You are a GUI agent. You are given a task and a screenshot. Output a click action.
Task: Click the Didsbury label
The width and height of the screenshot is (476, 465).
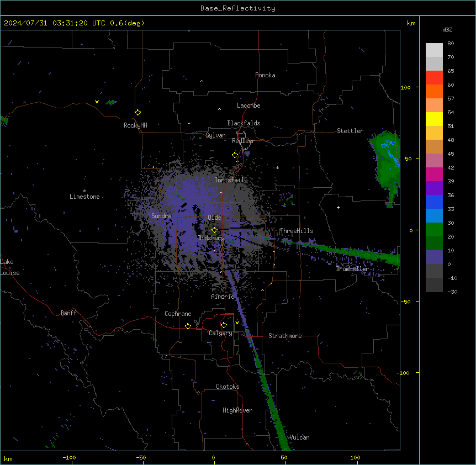[211, 238]
